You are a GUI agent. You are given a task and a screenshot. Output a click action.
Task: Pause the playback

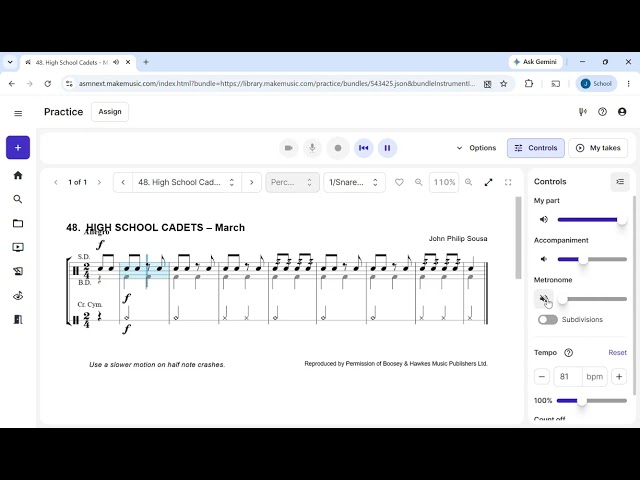[x=387, y=148]
